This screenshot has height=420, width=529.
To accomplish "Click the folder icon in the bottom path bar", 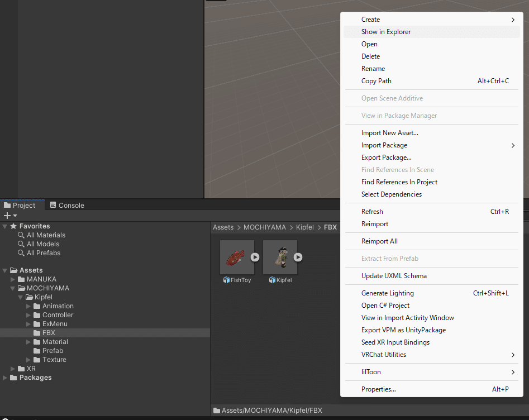I will [x=216, y=410].
